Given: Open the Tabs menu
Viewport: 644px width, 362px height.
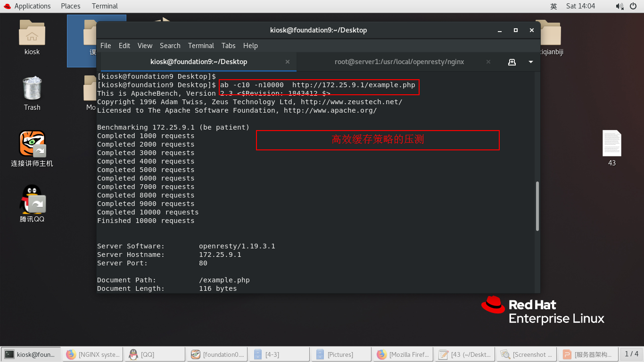Looking at the screenshot, I should click(x=228, y=46).
